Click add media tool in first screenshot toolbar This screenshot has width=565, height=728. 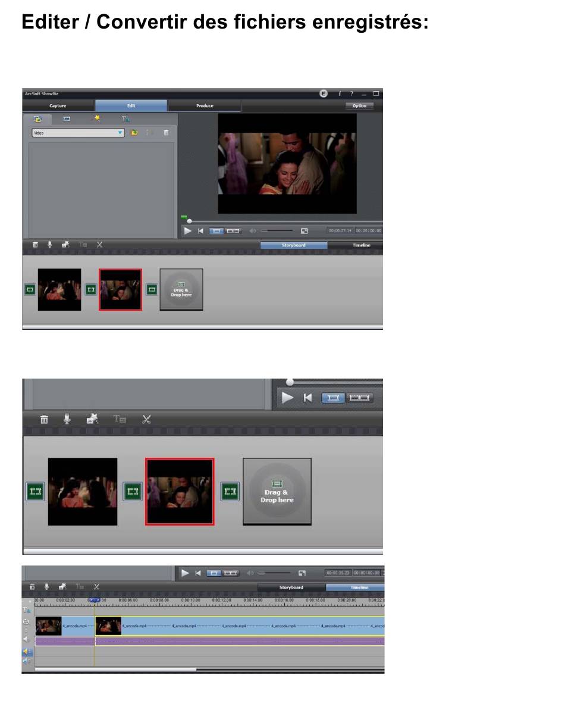[x=65, y=245]
